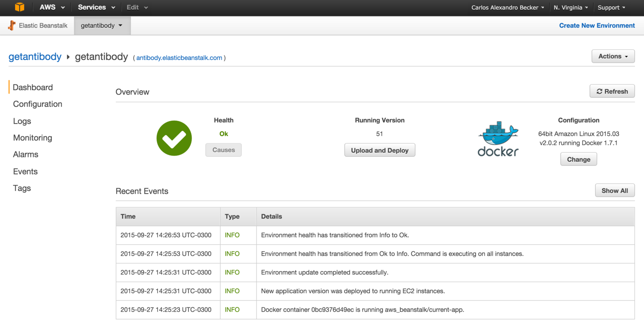Expand the getantibody application dropdown
The height and width of the screenshot is (333, 644).
[102, 25]
